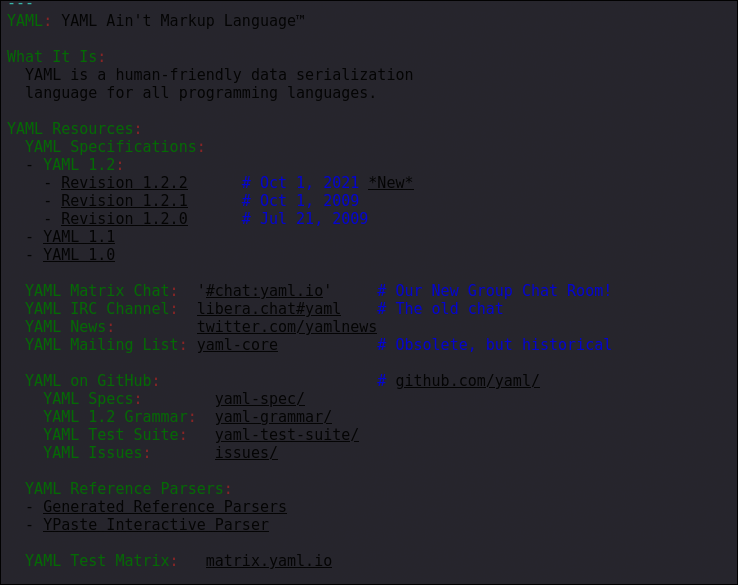
Task: Go to the github.com/yaml/ link
Action: click(467, 381)
